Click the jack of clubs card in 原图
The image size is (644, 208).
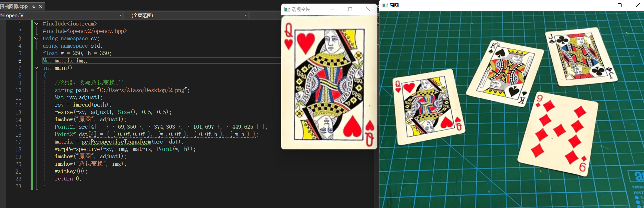point(581,57)
